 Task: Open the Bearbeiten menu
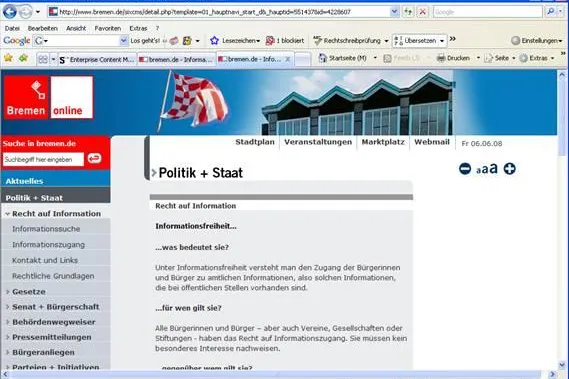(42, 28)
